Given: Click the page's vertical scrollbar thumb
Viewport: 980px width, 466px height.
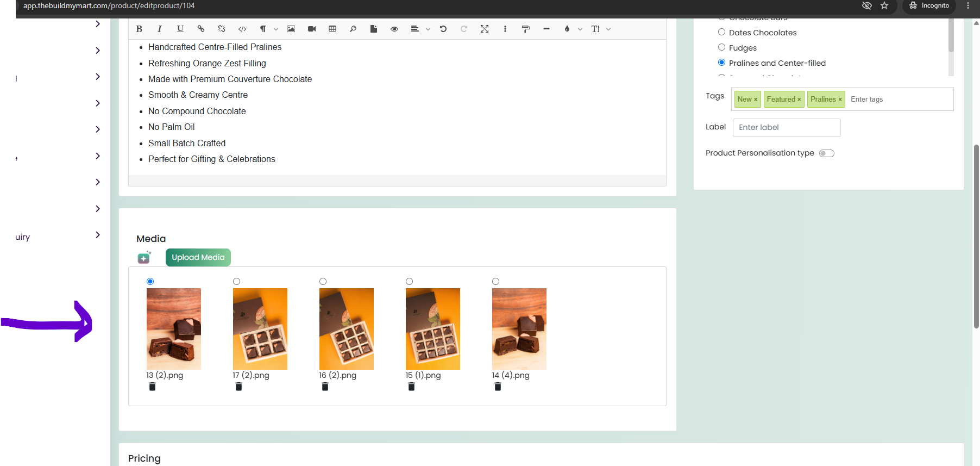Looking at the screenshot, I should pyautogui.click(x=976, y=237).
